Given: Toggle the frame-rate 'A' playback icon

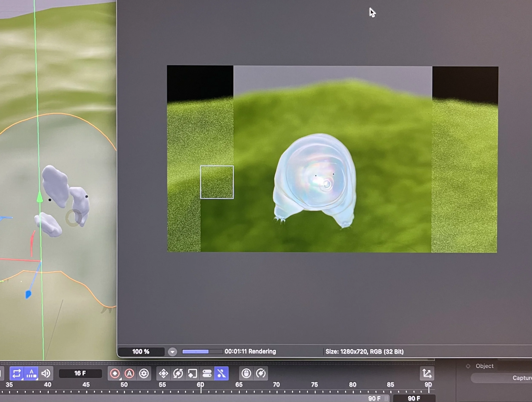Looking at the screenshot, I should pos(31,373).
